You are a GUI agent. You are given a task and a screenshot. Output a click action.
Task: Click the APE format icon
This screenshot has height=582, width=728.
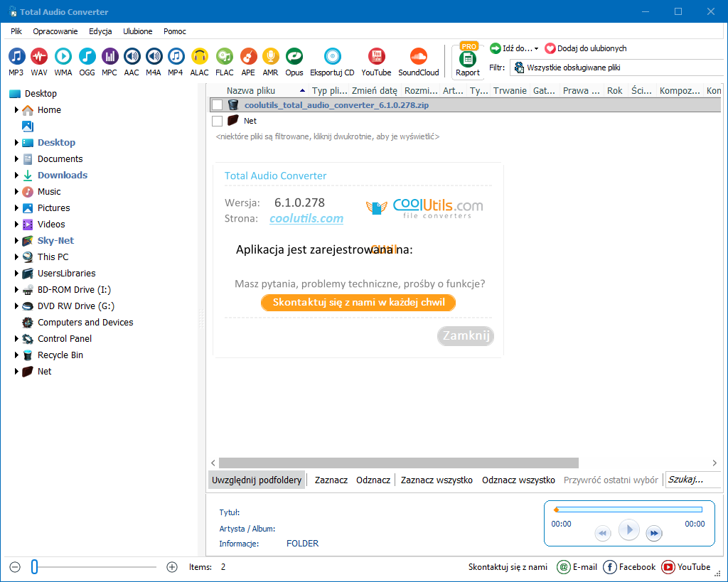click(x=248, y=61)
